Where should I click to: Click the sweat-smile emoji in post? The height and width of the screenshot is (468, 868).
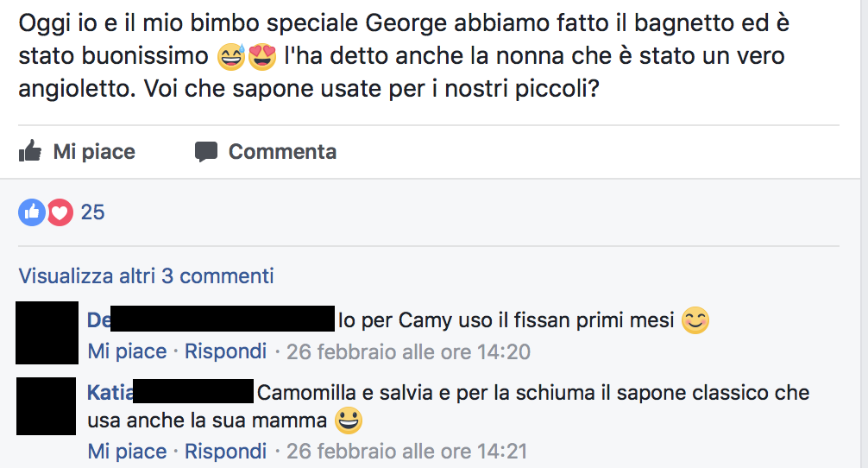[x=231, y=56]
